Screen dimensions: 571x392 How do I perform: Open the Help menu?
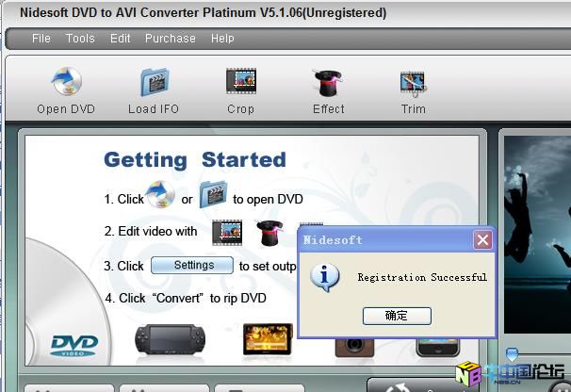click(x=222, y=39)
